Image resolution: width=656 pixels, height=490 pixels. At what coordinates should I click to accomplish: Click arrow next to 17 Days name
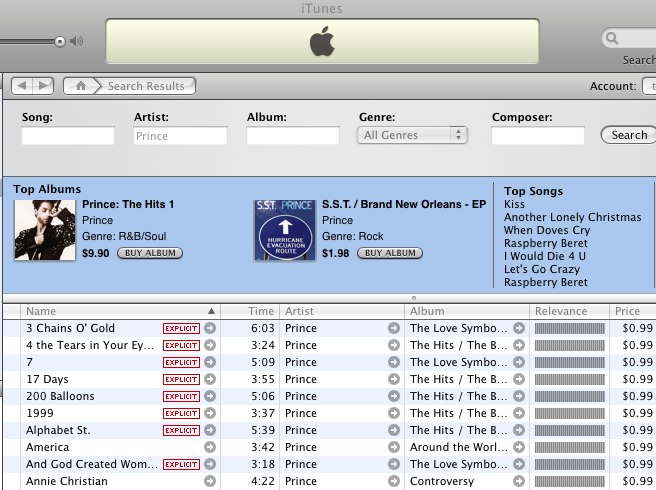coord(210,379)
